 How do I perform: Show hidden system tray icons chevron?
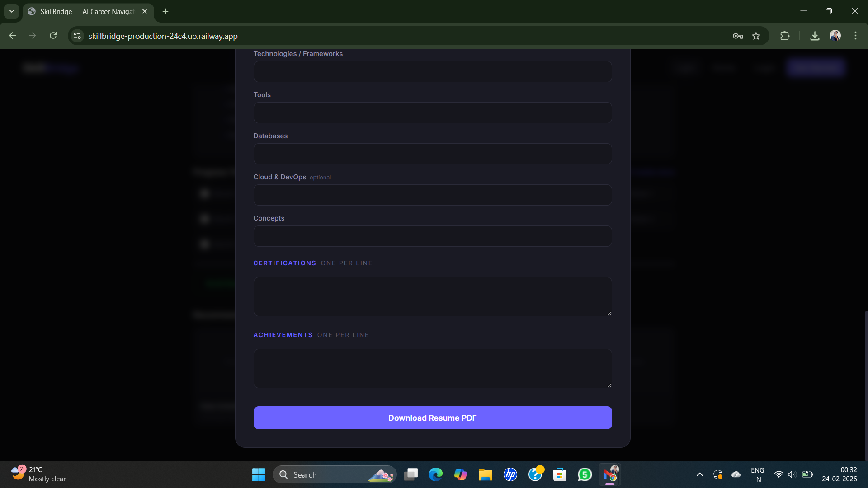(x=699, y=474)
